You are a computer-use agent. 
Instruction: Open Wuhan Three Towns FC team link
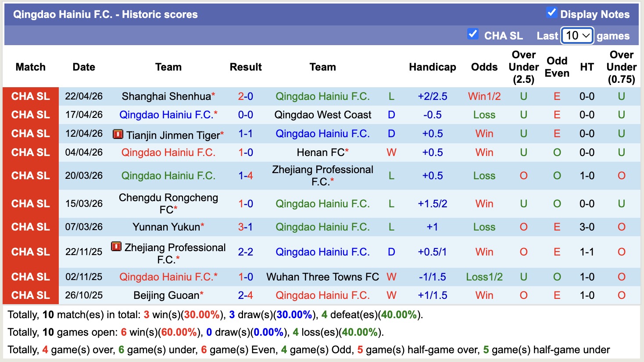click(322, 277)
